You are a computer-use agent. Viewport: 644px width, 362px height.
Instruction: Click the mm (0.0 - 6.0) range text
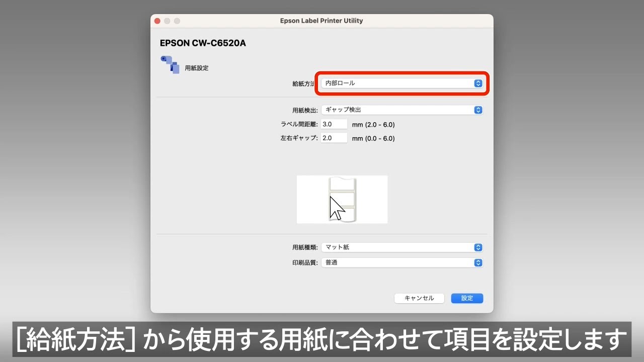click(373, 138)
